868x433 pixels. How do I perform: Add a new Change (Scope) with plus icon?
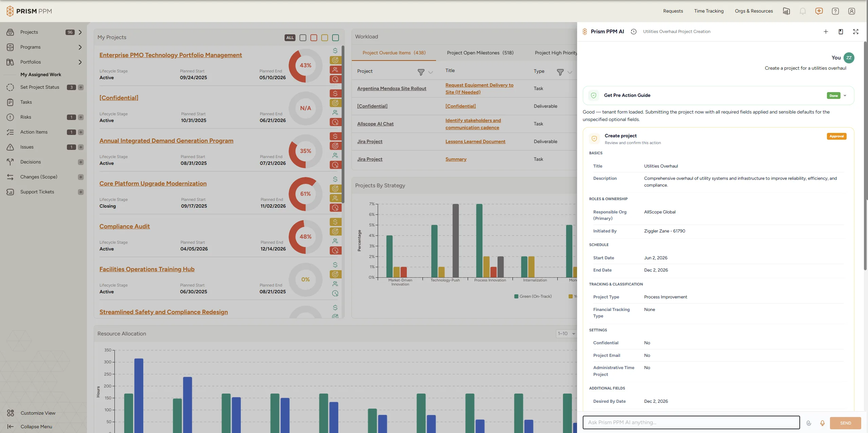81,177
